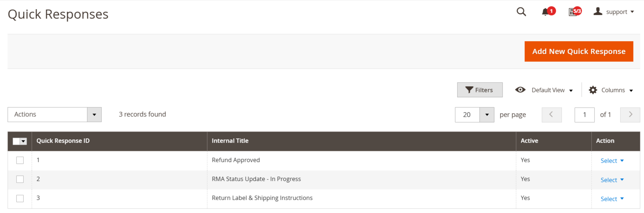
Task: Open the Filters button
Action: [x=480, y=90]
